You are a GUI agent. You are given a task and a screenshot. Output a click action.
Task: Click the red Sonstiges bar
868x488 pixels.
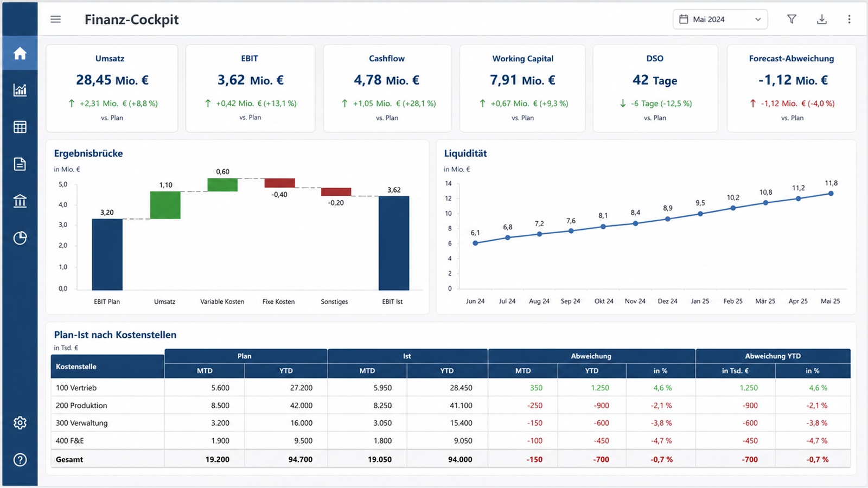[336, 192]
